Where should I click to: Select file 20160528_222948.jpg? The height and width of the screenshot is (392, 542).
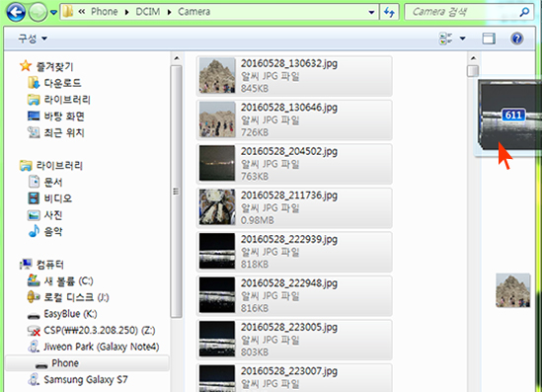(x=294, y=295)
